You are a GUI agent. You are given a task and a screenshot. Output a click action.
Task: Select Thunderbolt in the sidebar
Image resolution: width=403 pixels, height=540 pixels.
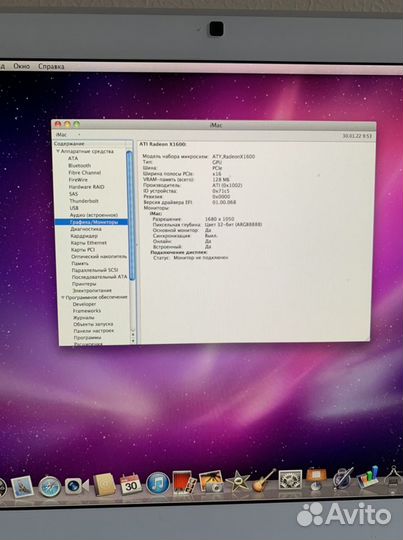pos(84,201)
